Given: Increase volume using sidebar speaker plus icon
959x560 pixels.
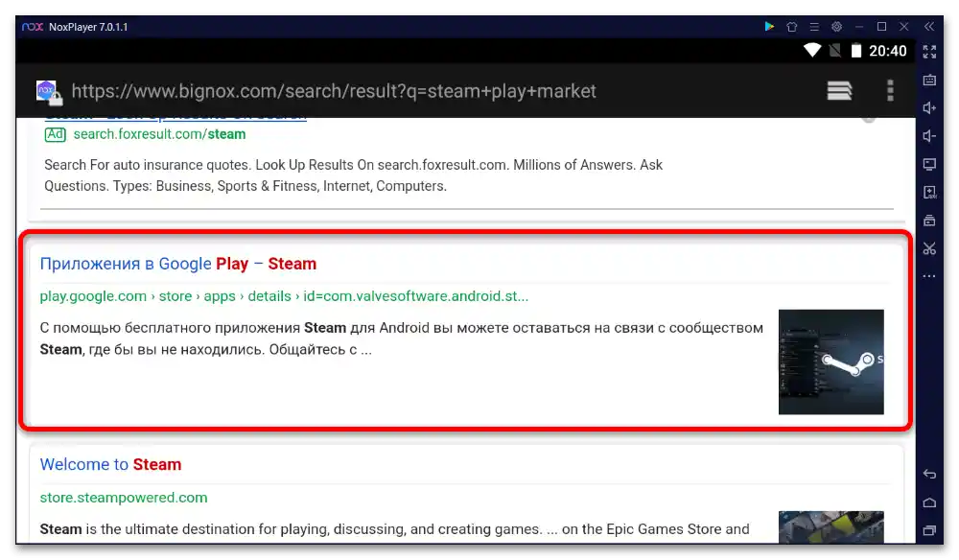Looking at the screenshot, I should [929, 108].
